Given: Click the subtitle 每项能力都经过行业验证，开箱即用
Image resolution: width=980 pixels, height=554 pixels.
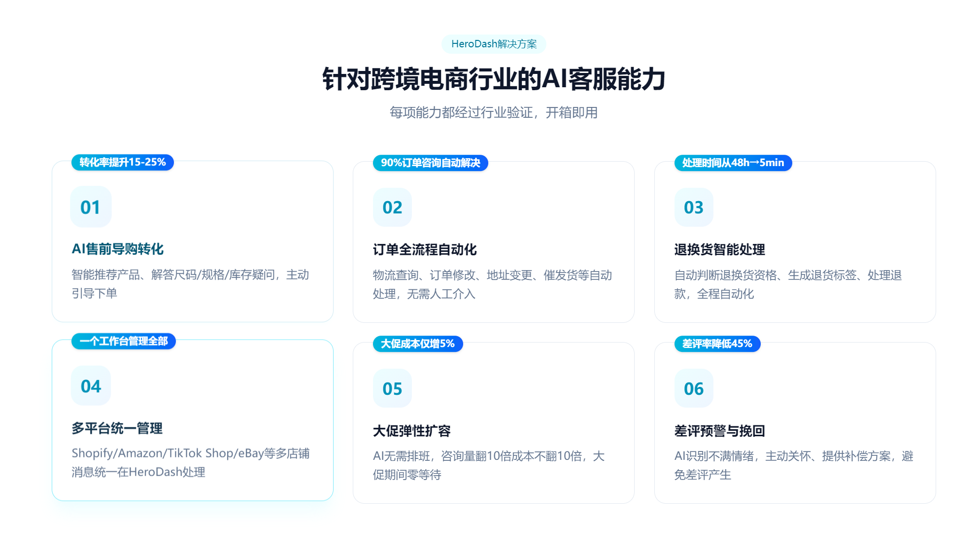Looking at the screenshot, I should 494,113.
